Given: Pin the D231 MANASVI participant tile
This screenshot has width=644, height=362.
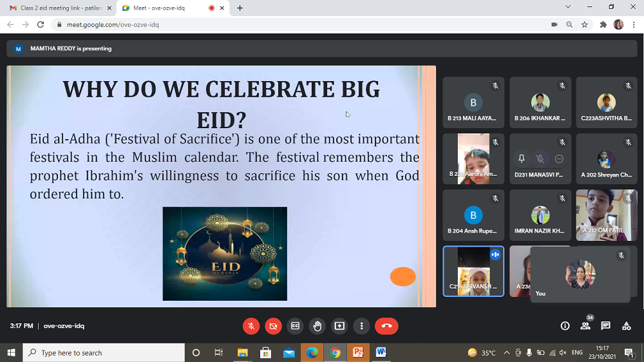Looking at the screenshot, I should pyautogui.click(x=522, y=158).
